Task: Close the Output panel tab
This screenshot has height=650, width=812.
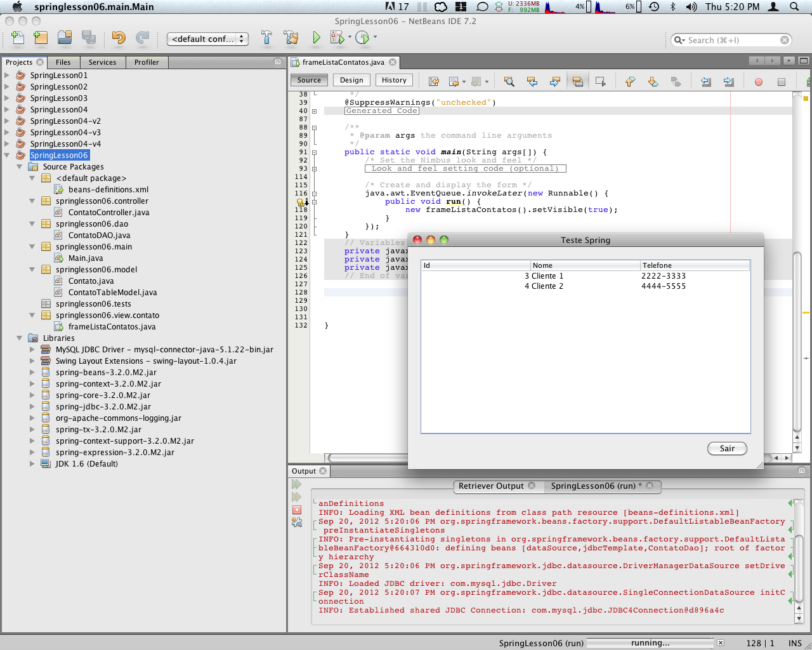Action: tap(323, 471)
